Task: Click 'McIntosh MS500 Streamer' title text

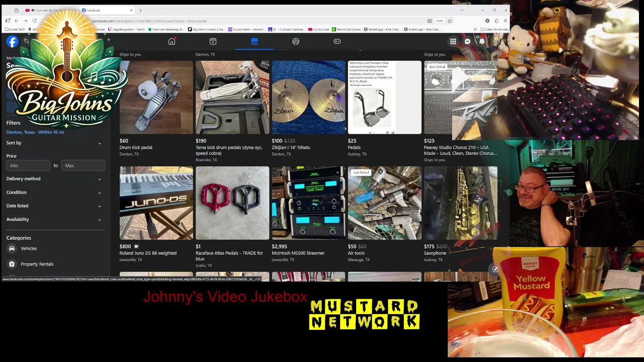Action: (x=298, y=253)
